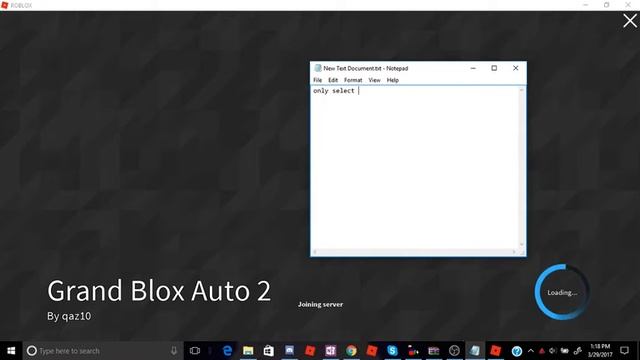The image size is (640, 360).
Task: Open the Action Center notifications icon
Action: coord(624,351)
